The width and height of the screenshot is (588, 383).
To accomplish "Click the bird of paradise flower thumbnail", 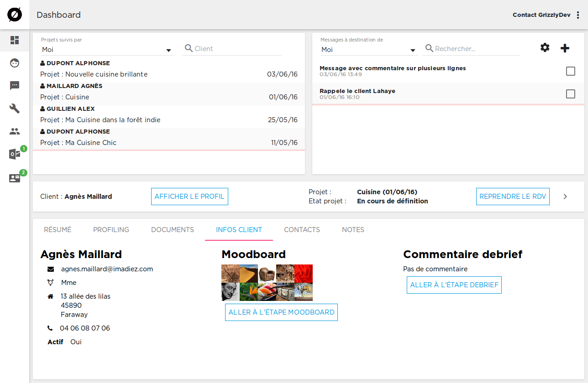I will pyautogui.click(x=249, y=292).
